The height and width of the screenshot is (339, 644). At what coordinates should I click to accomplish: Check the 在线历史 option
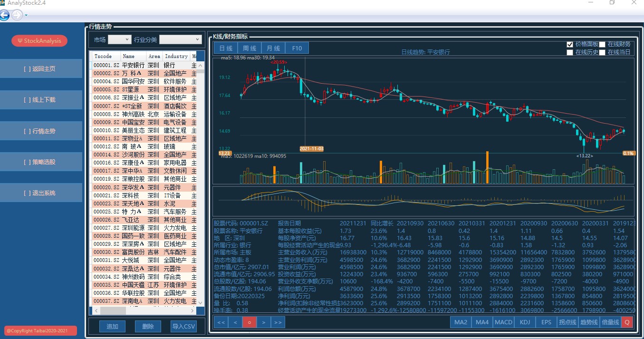tap(569, 52)
